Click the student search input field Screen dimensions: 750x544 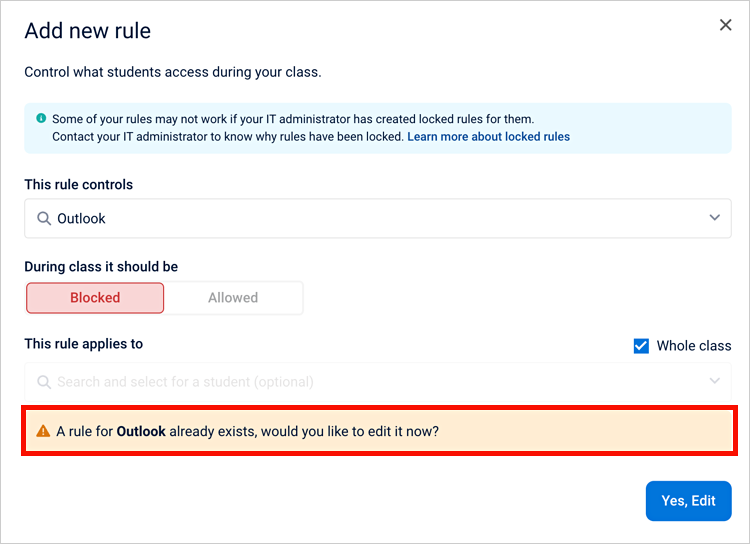pos(378,382)
